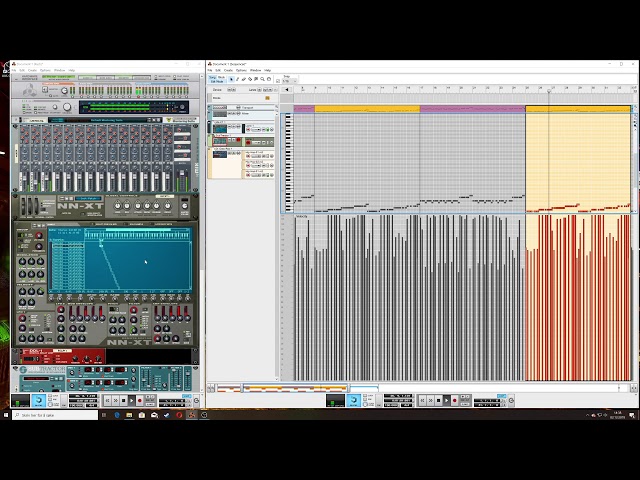Select the Pencil tool in sequencer toolbar
Viewport: 640px width, 480px height.
click(x=238, y=79)
